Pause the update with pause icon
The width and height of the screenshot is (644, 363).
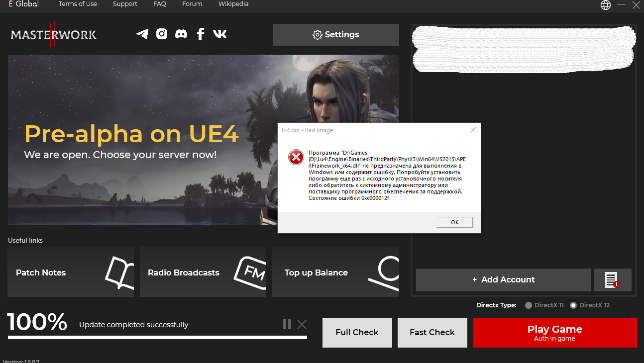[x=287, y=324]
